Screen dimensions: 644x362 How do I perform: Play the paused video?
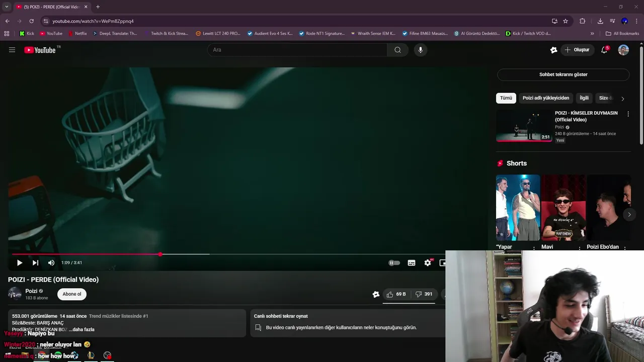(20, 262)
